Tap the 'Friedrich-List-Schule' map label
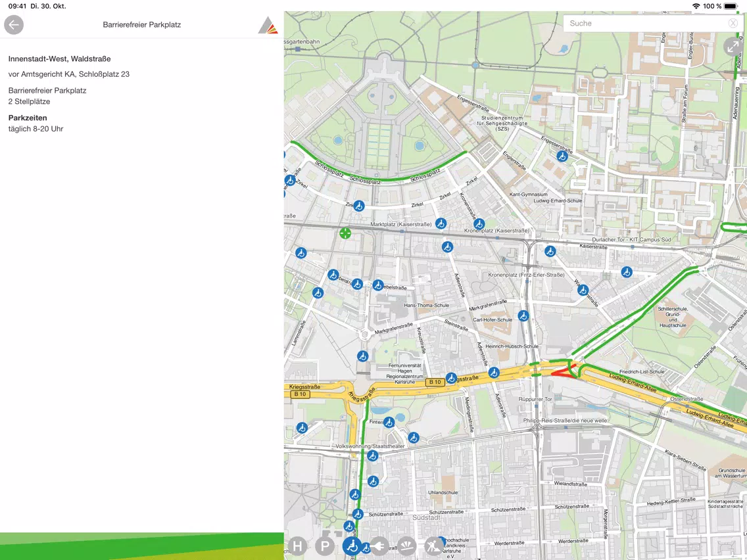Screen dimensions: 747x560 [x=642, y=371]
